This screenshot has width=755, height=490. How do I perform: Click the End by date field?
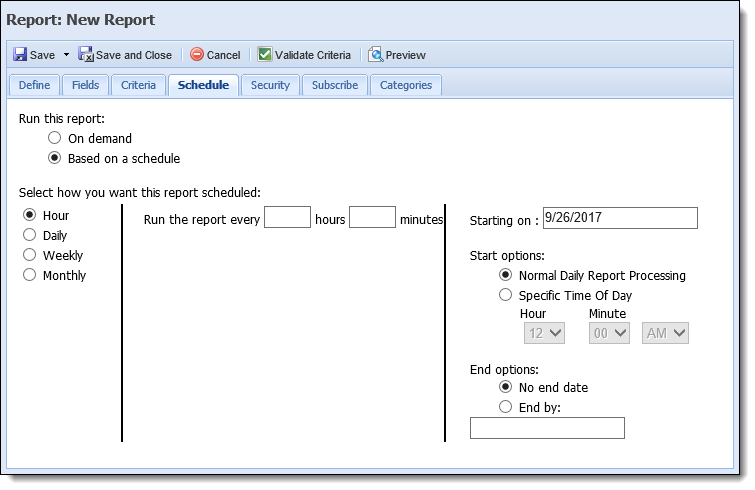[547, 428]
